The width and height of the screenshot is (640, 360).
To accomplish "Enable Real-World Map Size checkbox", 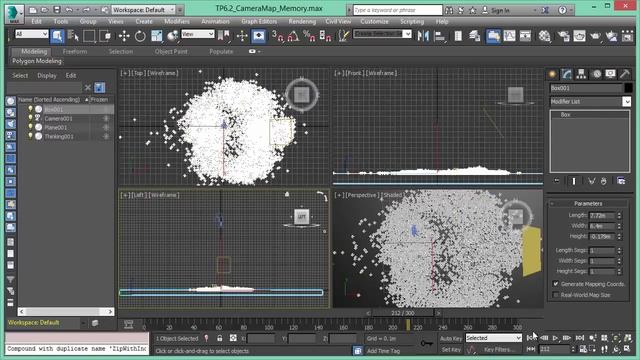I will pyautogui.click(x=556, y=295).
